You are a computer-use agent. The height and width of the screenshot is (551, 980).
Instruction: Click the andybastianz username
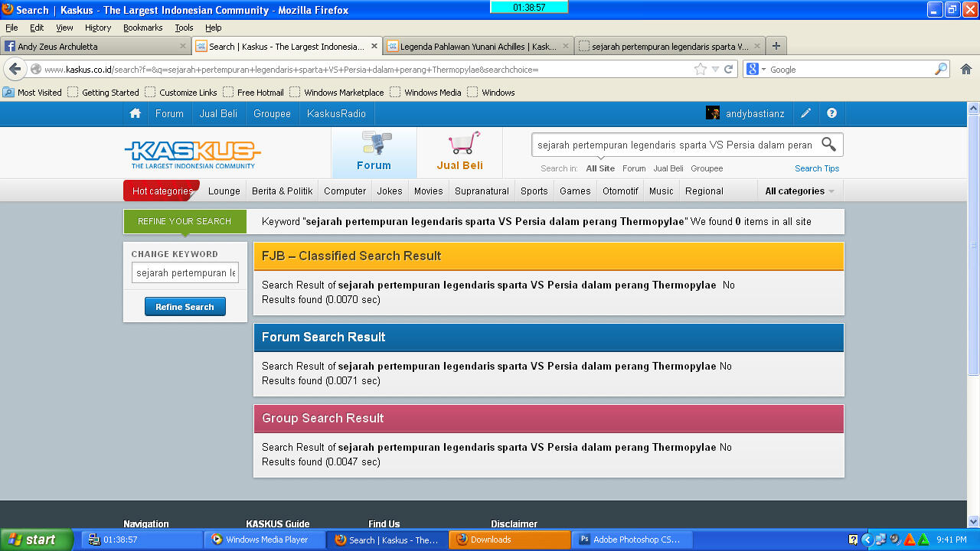[755, 113]
